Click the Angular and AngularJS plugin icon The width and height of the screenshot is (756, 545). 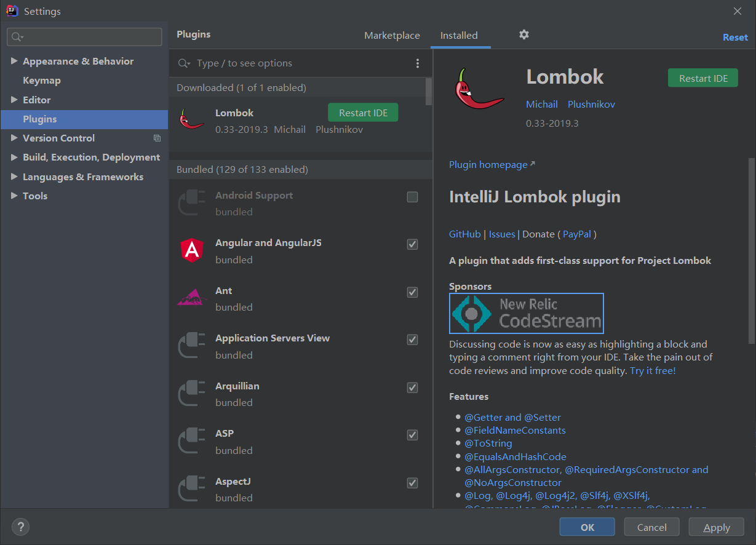tap(192, 250)
